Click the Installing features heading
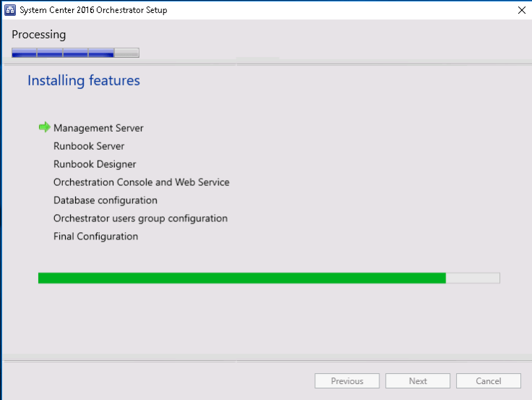The height and width of the screenshot is (400, 532). click(84, 80)
